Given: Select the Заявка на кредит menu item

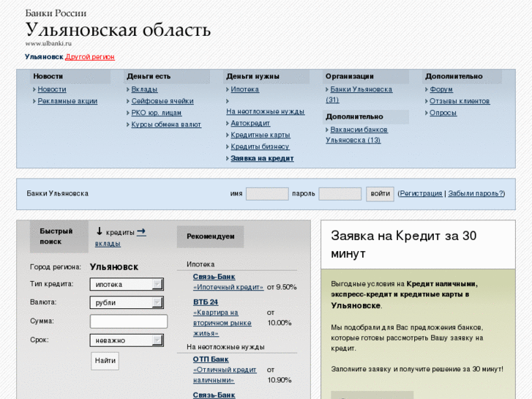Looking at the screenshot, I should [262, 158].
